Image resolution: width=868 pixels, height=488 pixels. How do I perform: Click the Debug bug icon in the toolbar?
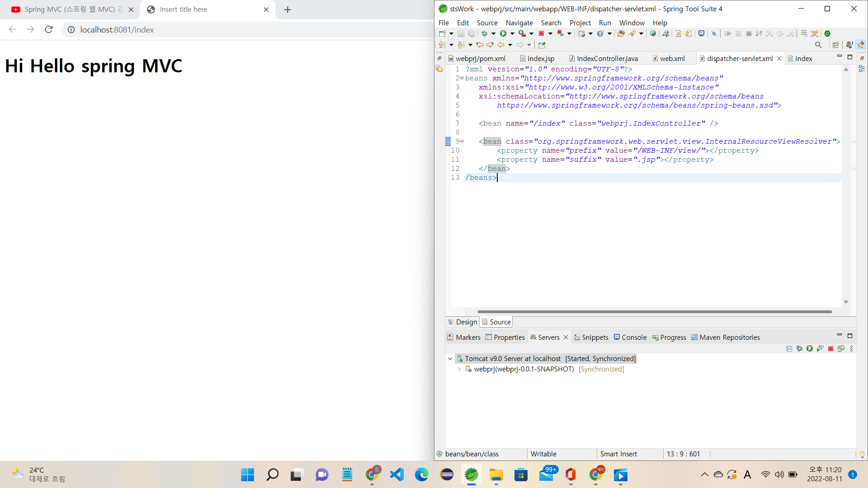(x=484, y=33)
